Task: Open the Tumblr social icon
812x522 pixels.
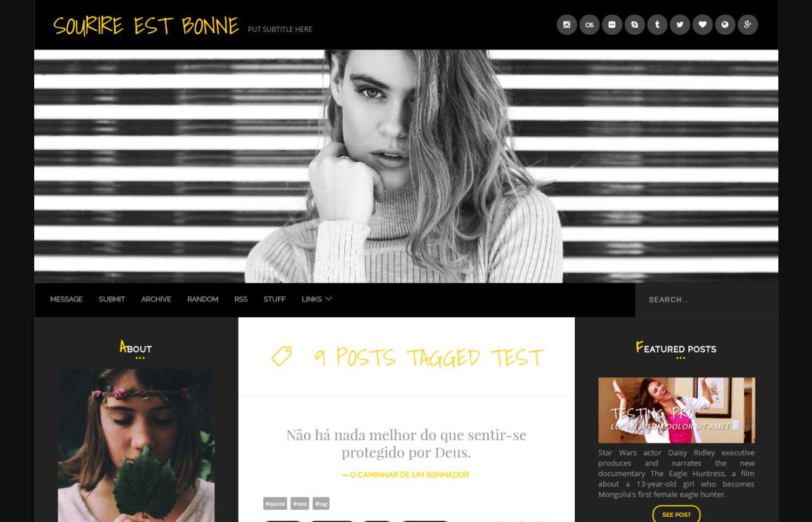Action: pos(657,25)
